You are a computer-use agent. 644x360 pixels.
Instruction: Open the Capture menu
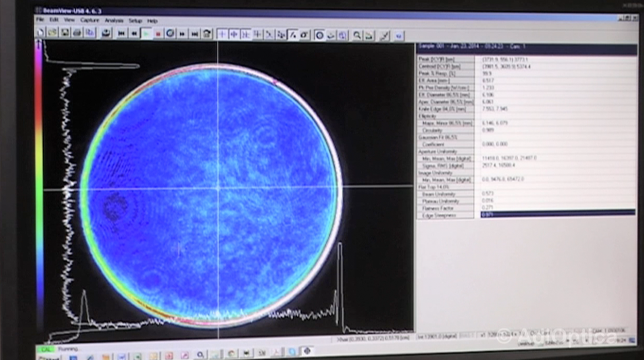point(90,20)
